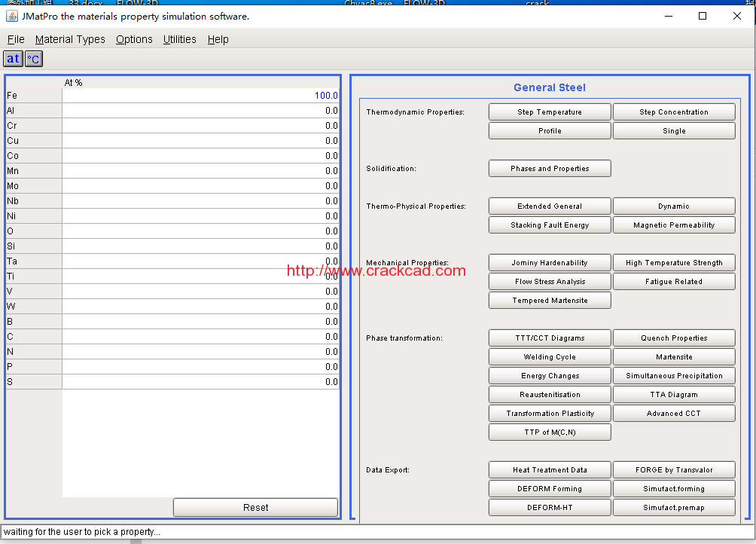Click the Al composition value field
The height and width of the screenshot is (544, 756).
click(200, 111)
